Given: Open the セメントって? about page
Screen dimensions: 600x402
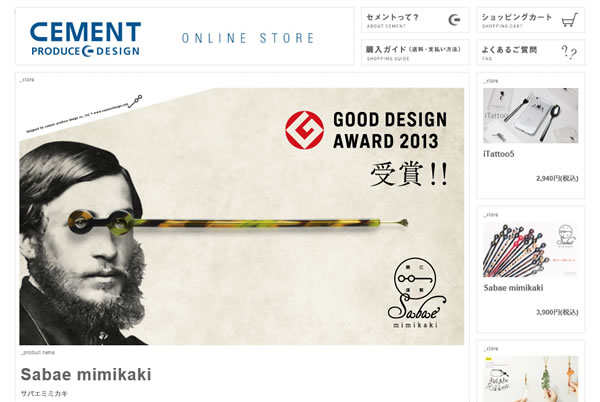Looking at the screenshot, I should point(415,20).
